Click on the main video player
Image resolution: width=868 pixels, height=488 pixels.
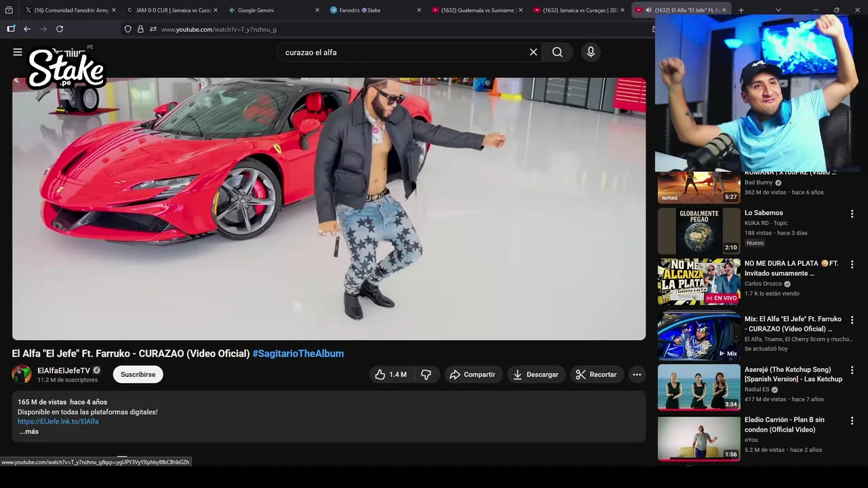[x=329, y=209]
